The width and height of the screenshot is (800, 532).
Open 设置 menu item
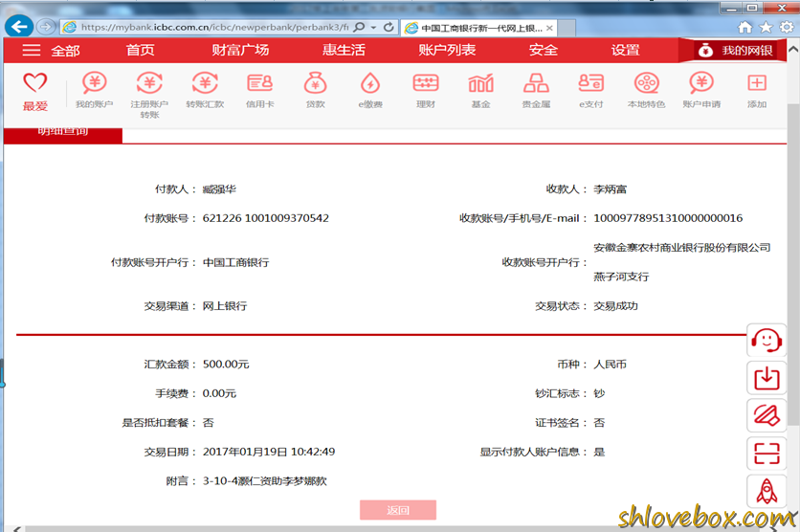(x=626, y=50)
